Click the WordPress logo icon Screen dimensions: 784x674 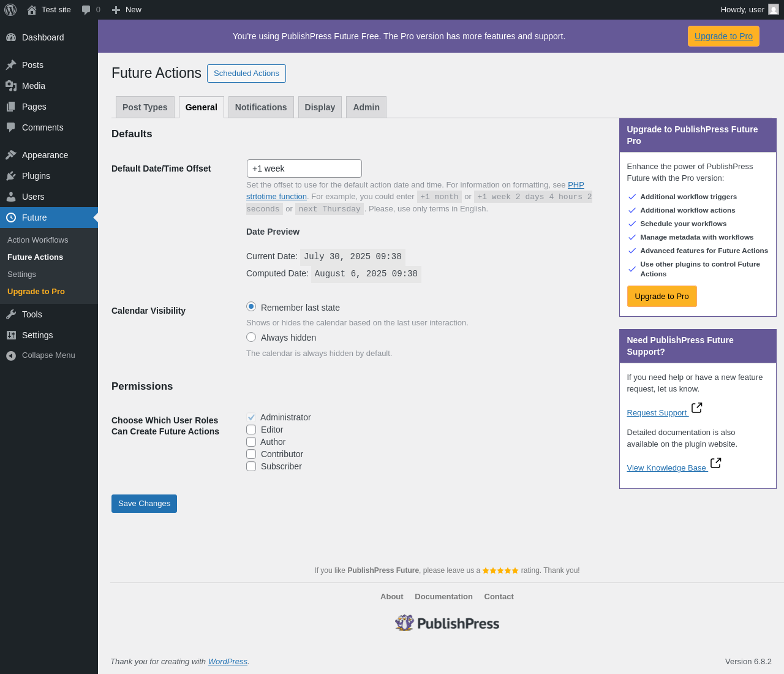pos(10,10)
